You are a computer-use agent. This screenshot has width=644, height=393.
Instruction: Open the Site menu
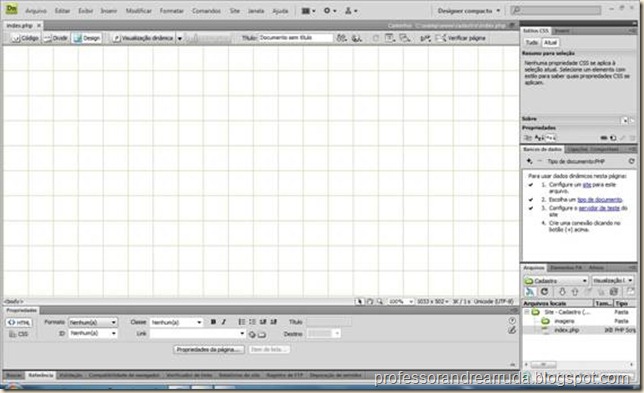(235, 11)
